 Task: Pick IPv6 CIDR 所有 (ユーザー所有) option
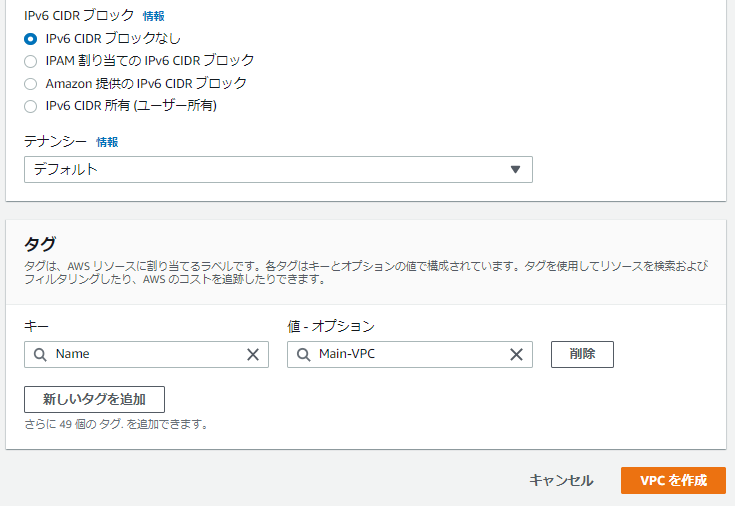point(31,106)
